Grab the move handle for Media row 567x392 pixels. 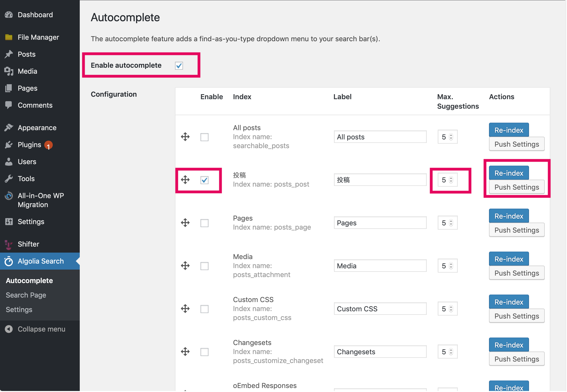point(185,266)
